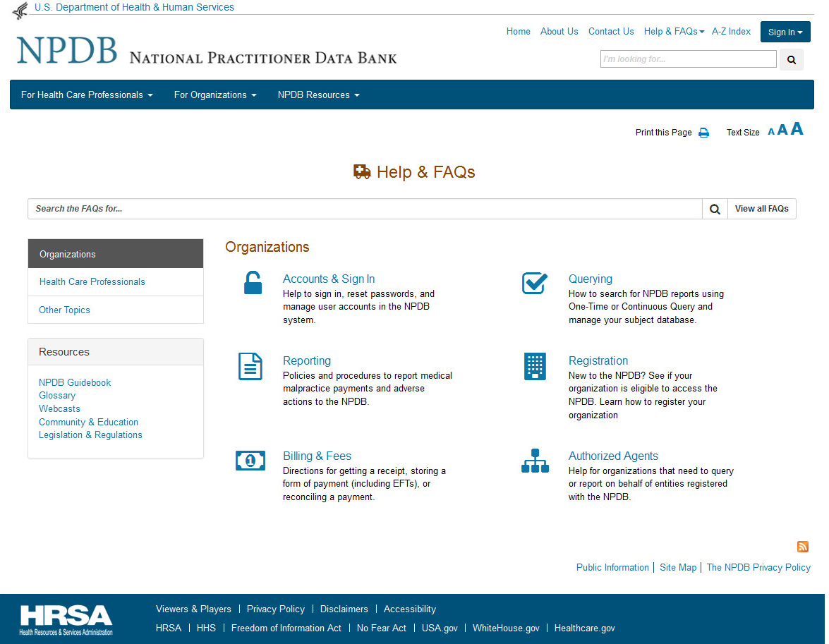Open the Querying FAQ topic link
829x644 pixels.
point(590,279)
